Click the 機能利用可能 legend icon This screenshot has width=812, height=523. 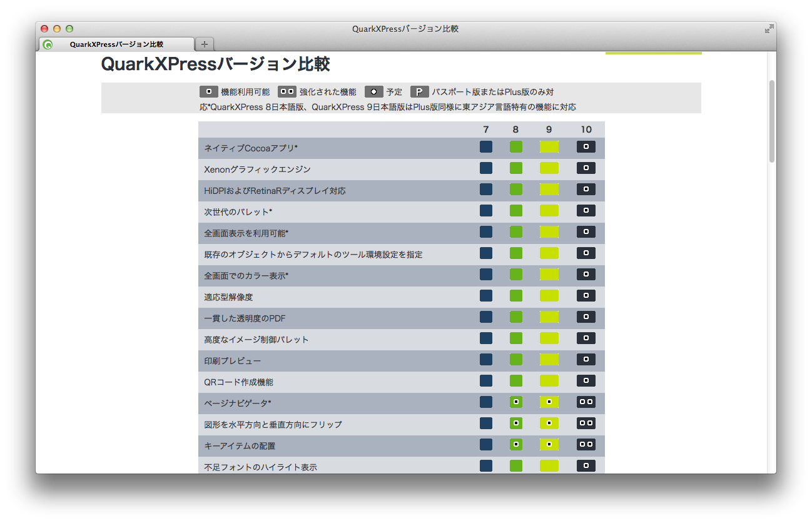click(x=209, y=91)
